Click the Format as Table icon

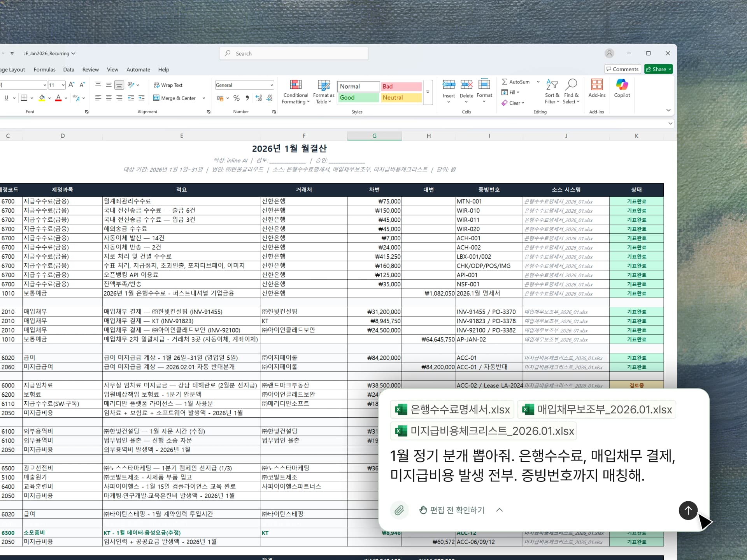tap(323, 85)
